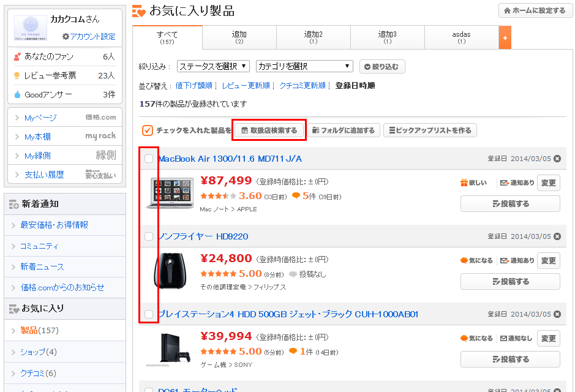
Task: Open favorite クチコミ(6) list
Action: (x=38, y=373)
